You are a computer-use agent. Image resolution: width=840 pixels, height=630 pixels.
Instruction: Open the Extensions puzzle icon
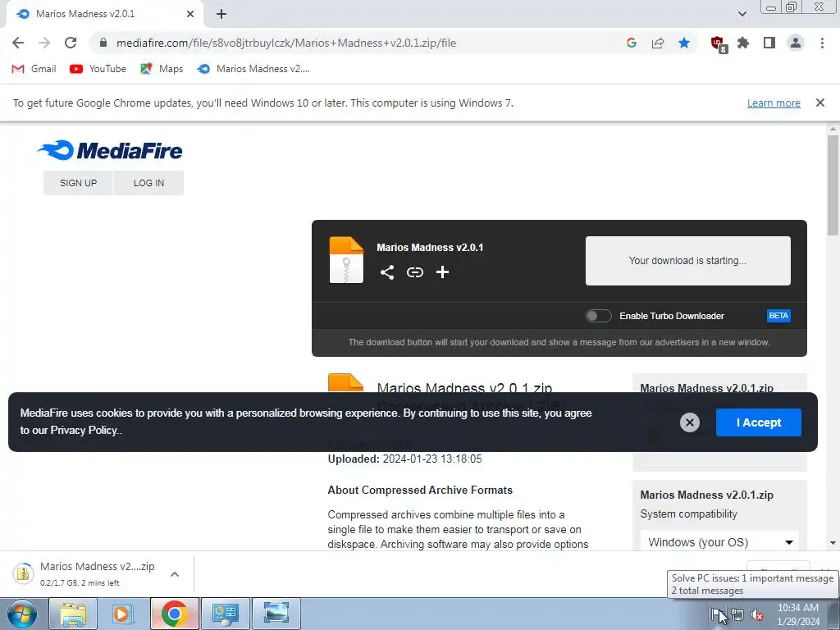click(x=743, y=43)
